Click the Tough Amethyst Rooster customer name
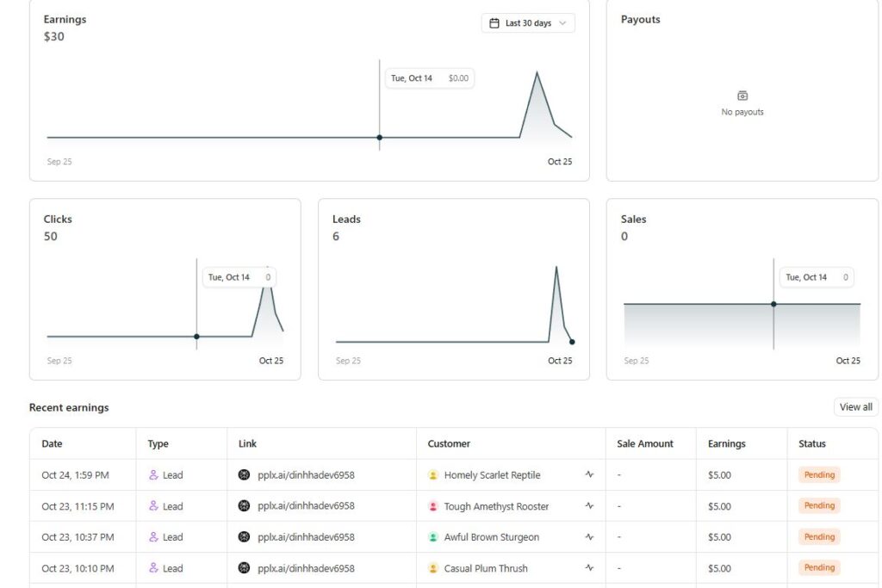The image size is (882, 588). click(496, 506)
